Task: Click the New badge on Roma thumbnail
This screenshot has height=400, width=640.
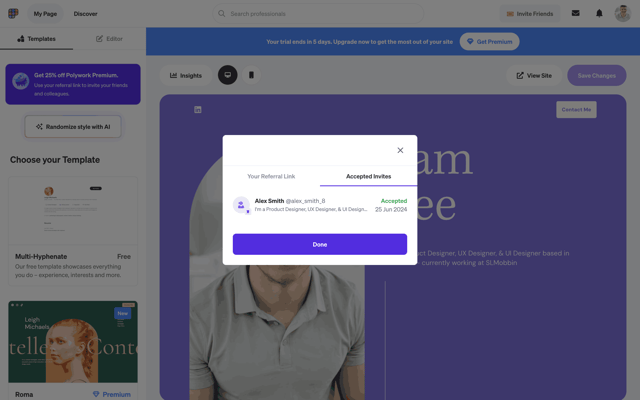Action: point(122,313)
